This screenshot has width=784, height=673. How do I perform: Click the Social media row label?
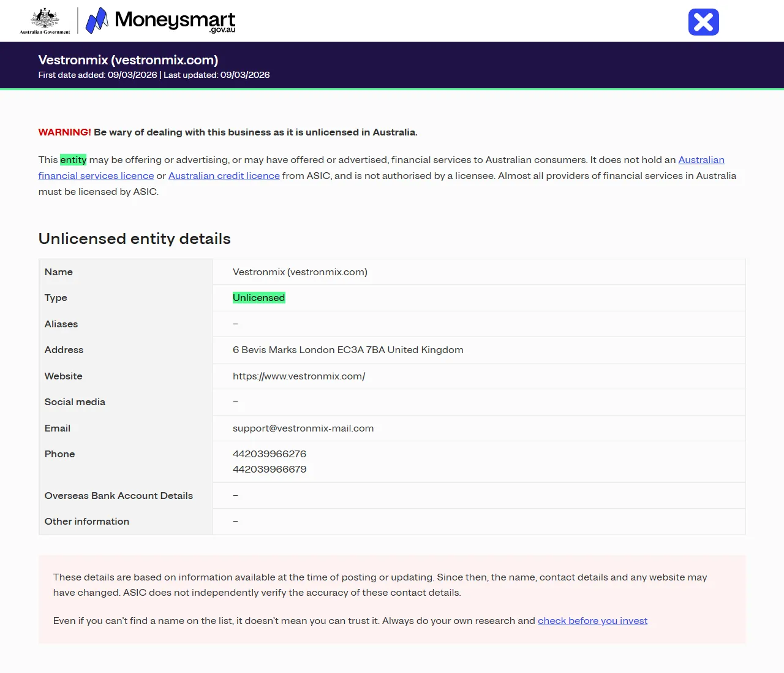75,402
